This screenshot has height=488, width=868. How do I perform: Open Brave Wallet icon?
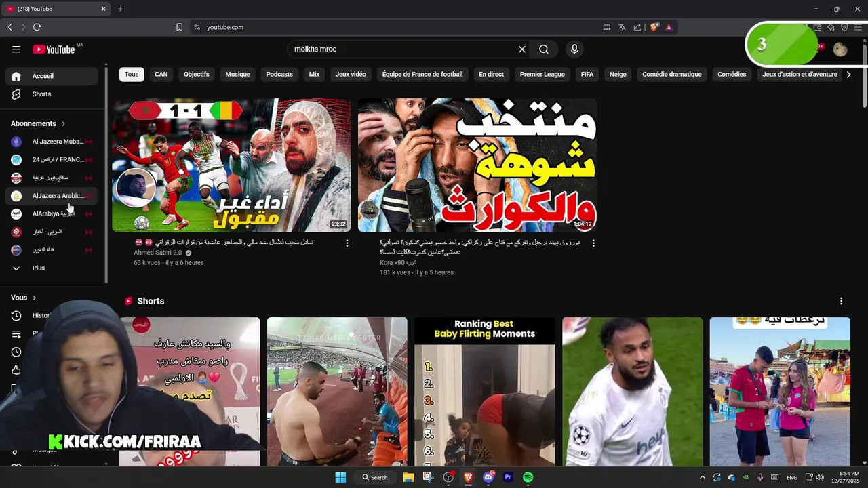coord(817,27)
